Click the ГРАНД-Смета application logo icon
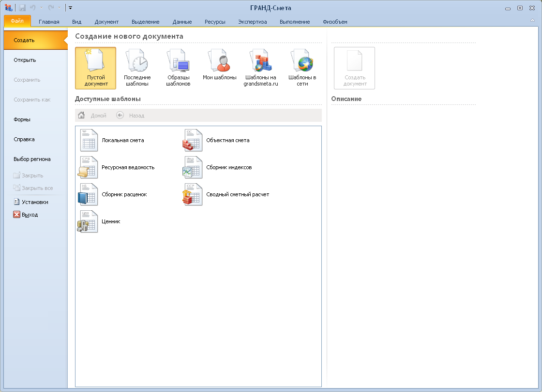The image size is (542, 392). pyautogui.click(x=8, y=8)
